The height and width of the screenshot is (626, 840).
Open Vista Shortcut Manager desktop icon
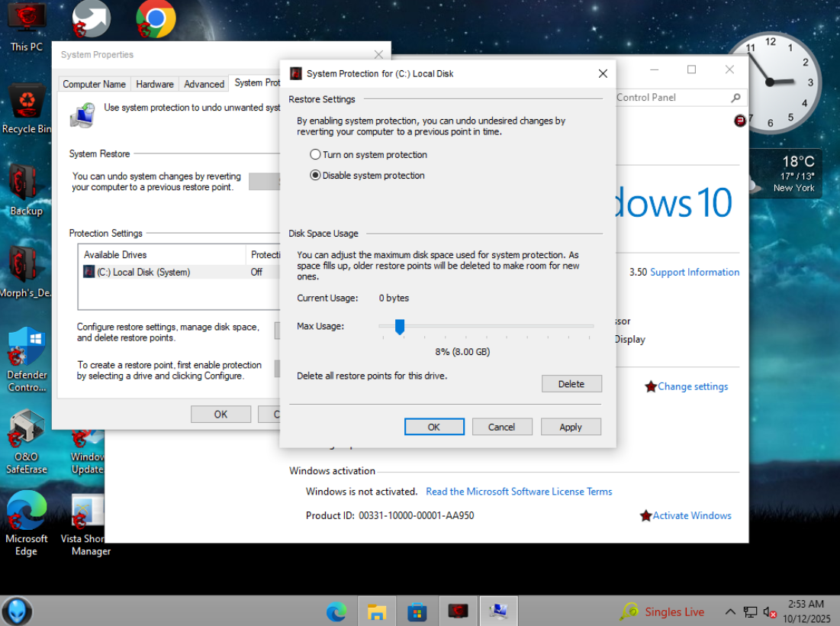click(85, 525)
